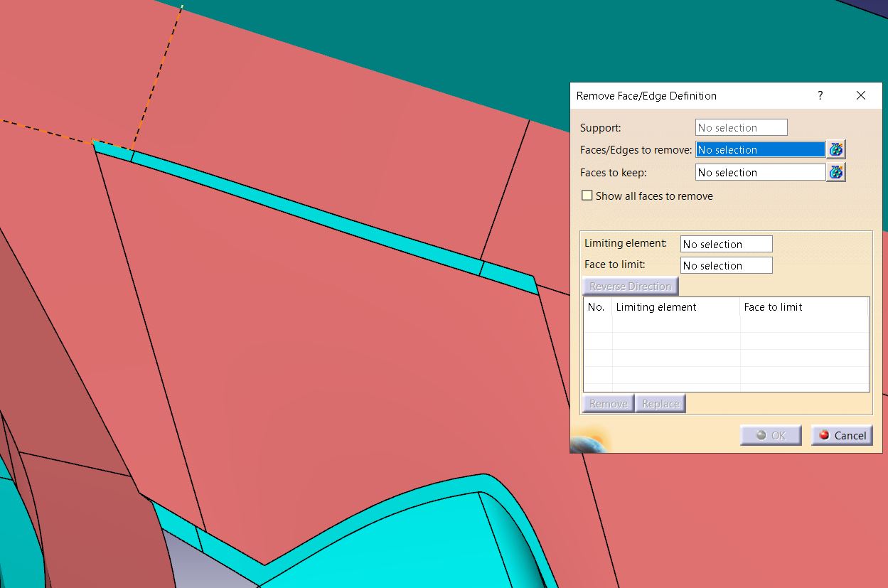Click the Faces to keep field

pos(759,172)
